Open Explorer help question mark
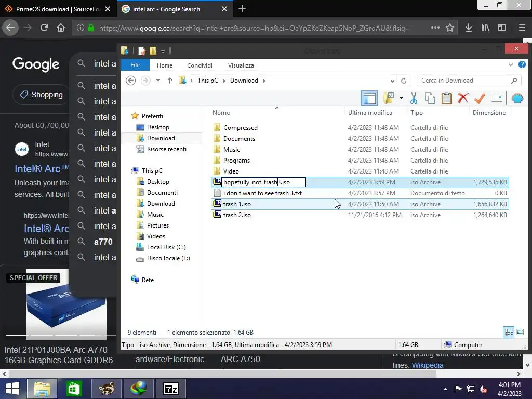 pyautogui.click(x=522, y=64)
